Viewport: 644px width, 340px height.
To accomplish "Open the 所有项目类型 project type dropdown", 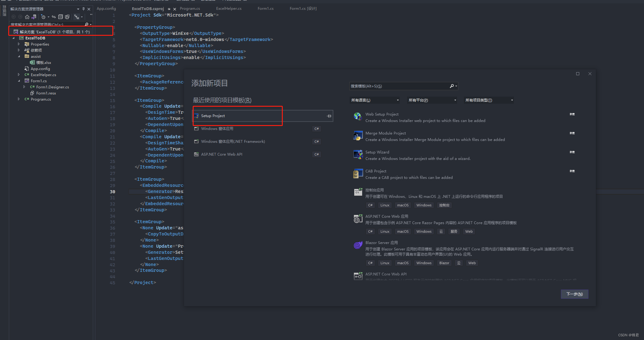I will pyautogui.click(x=489, y=100).
